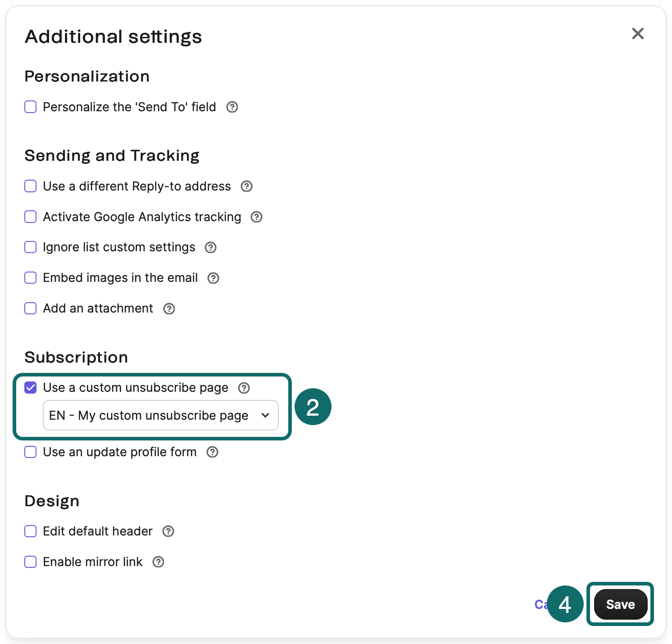Check Add an attachment option

click(x=31, y=308)
